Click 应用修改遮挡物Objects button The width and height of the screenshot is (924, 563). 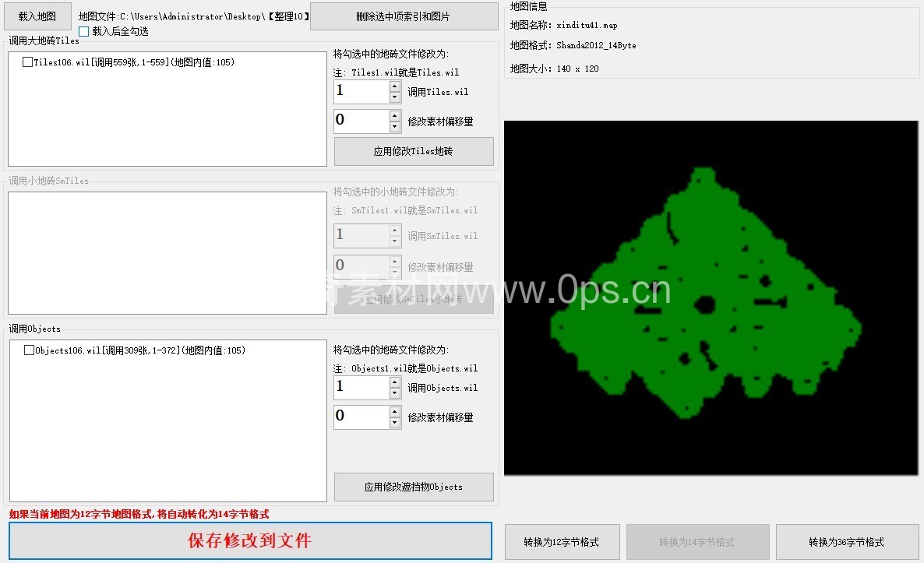pos(413,487)
